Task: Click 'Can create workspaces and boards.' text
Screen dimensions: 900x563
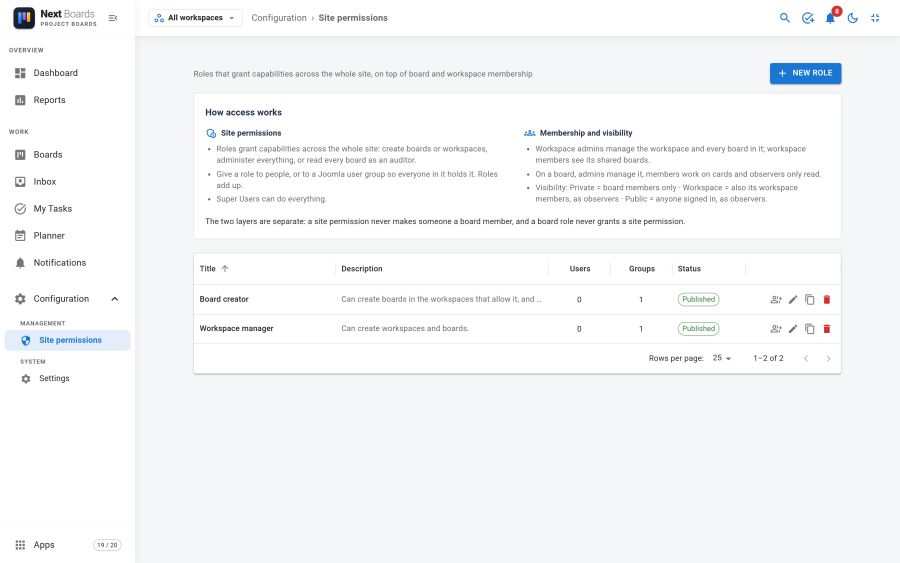Action: pos(405,328)
